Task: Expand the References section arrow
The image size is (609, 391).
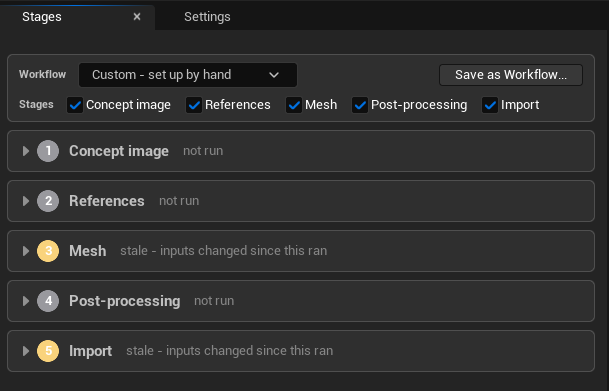Action: pyautogui.click(x=26, y=201)
